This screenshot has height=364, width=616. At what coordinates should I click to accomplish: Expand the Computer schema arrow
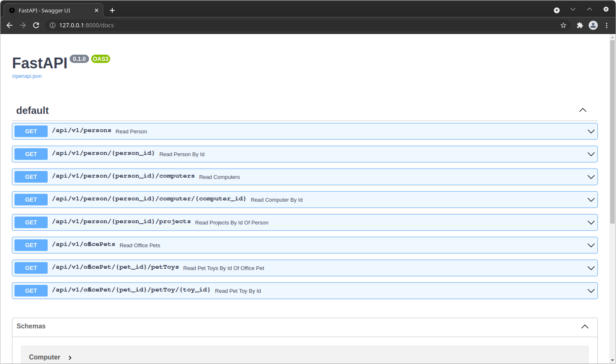click(x=70, y=358)
